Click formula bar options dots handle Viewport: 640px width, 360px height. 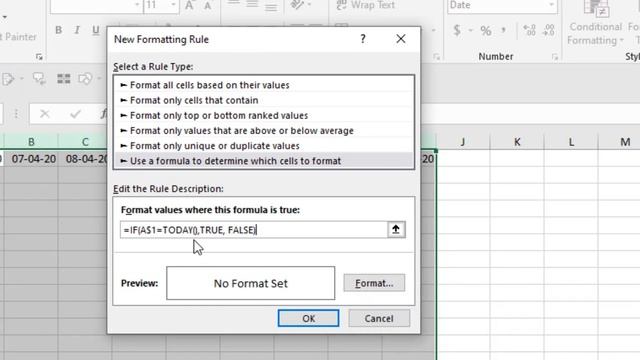16,114
